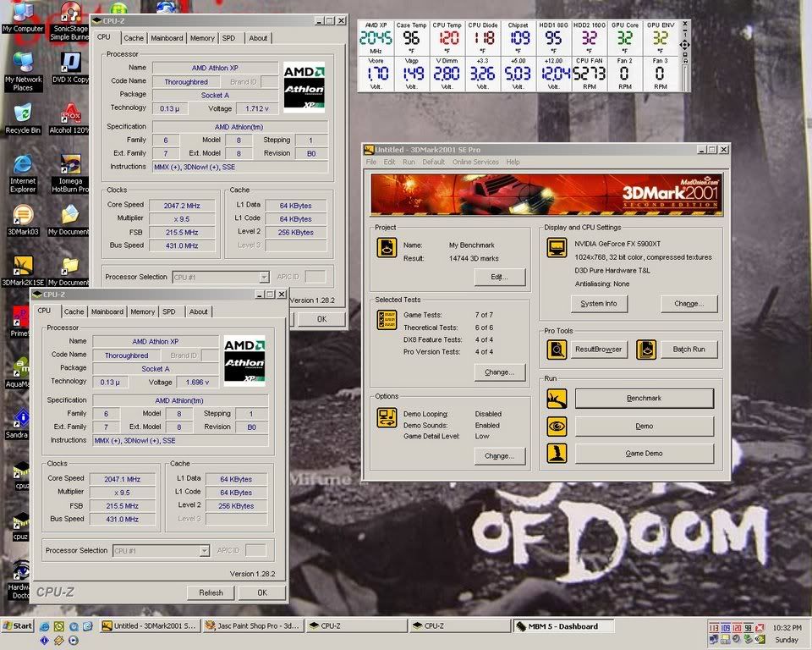Click Change... under Options section
The image size is (812, 650).
tap(500, 456)
